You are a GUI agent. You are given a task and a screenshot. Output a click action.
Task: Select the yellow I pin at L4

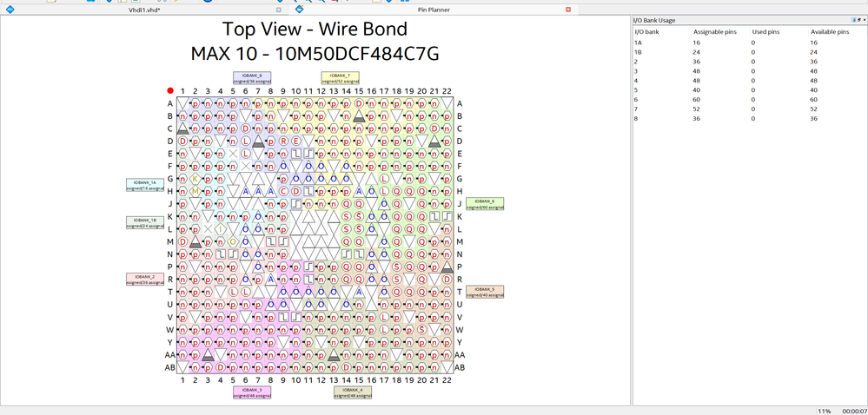point(221,229)
